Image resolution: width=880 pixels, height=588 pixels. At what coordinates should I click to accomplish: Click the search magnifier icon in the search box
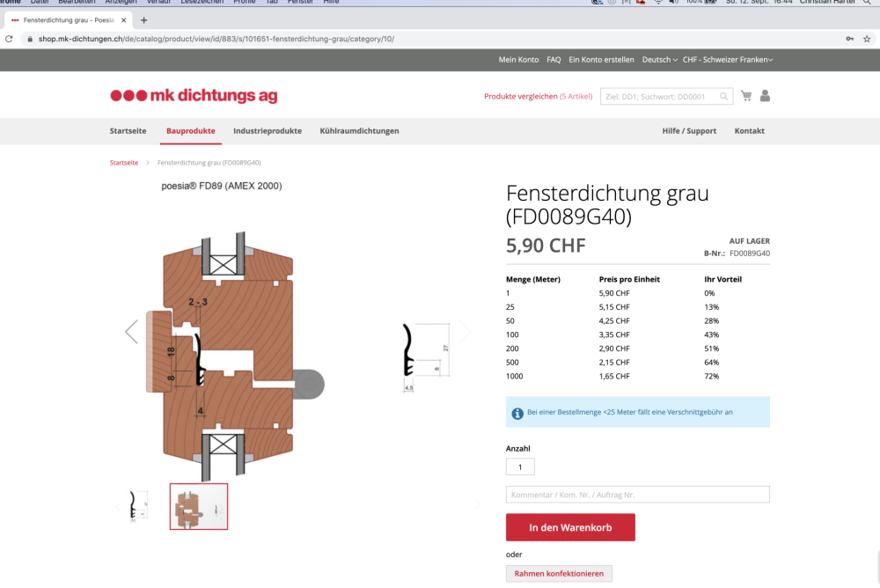tap(724, 97)
